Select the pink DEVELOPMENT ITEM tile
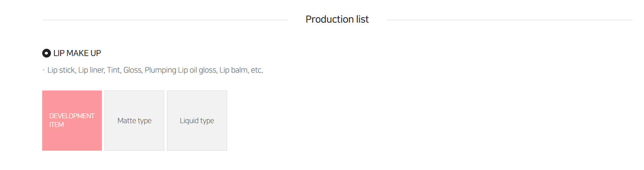This screenshot has width=644, height=170. [x=72, y=120]
